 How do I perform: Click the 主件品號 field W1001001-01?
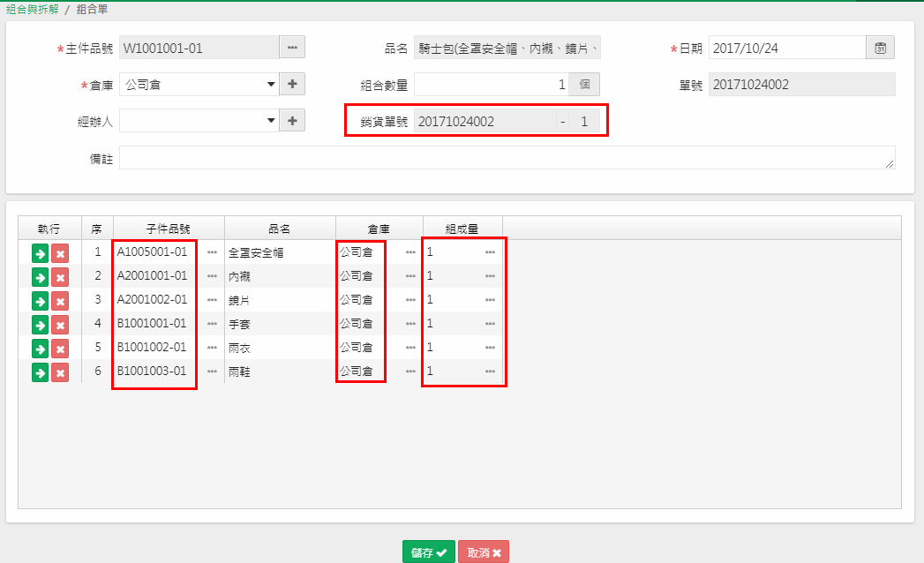199,48
